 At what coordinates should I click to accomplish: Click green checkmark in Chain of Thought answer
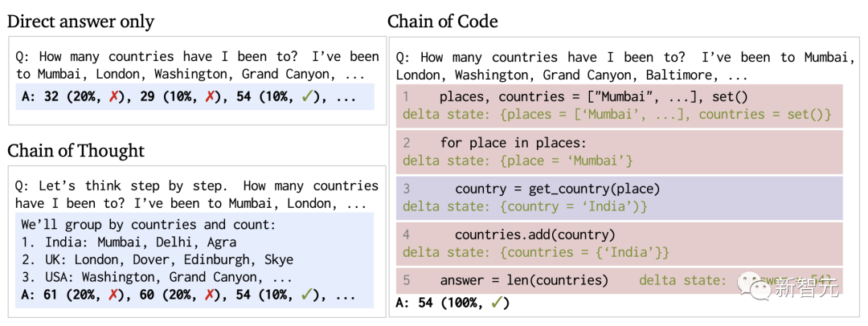click(307, 295)
